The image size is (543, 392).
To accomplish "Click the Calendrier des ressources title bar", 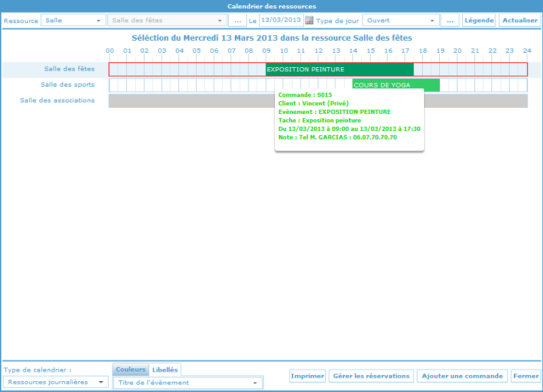I will click(x=271, y=6).
